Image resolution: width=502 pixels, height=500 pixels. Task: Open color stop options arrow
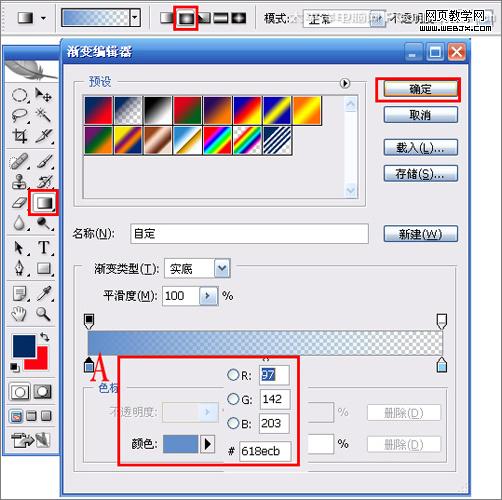tap(207, 444)
